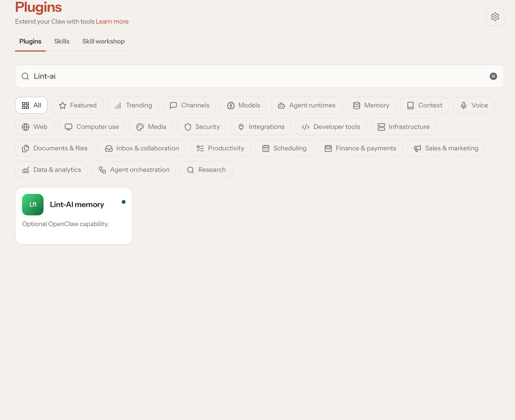Show Media plugins
Viewport: 515px width, 420px height.
[x=151, y=127]
